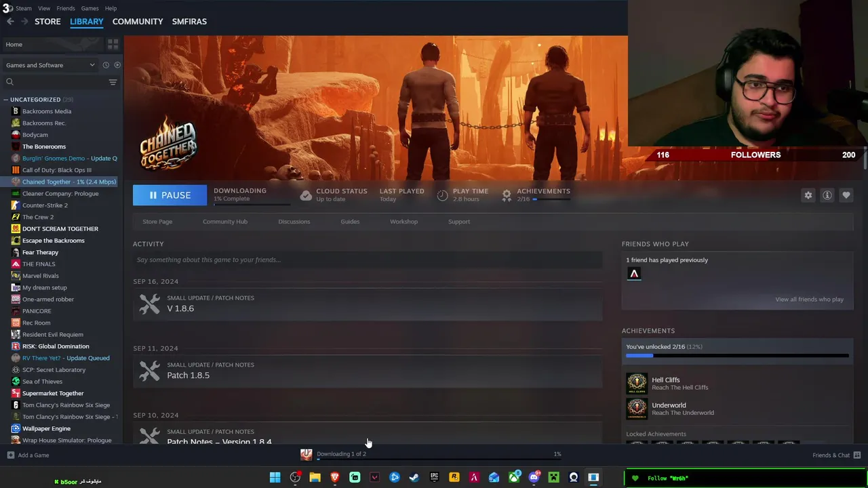This screenshot has height=488, width=868.
Task: Open the Discussions link
Action: pos(294,222)
